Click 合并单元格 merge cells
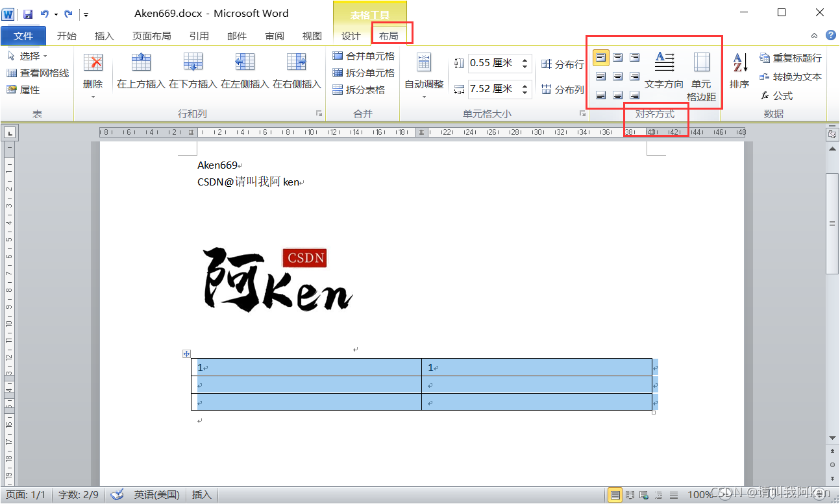Screen dimensions: 840x504 (364, 56)
